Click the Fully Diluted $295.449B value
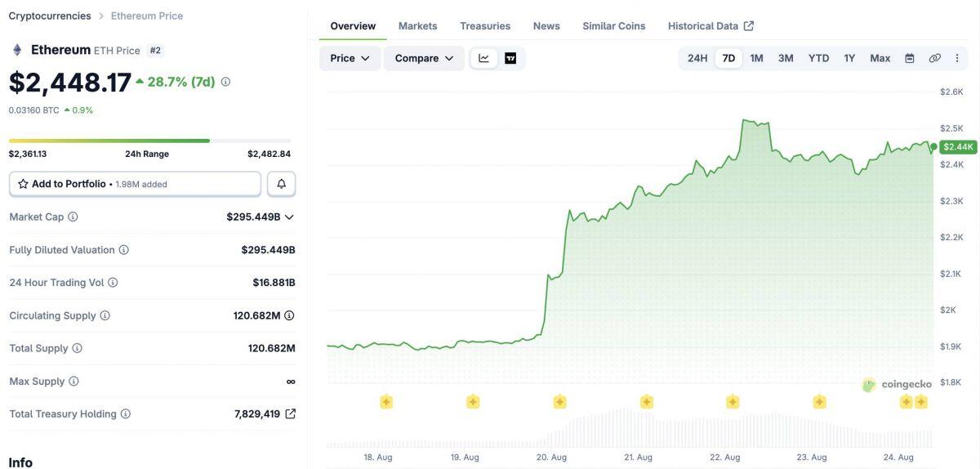This screenshot has width=980, height=469. click(x=268, y=250)
